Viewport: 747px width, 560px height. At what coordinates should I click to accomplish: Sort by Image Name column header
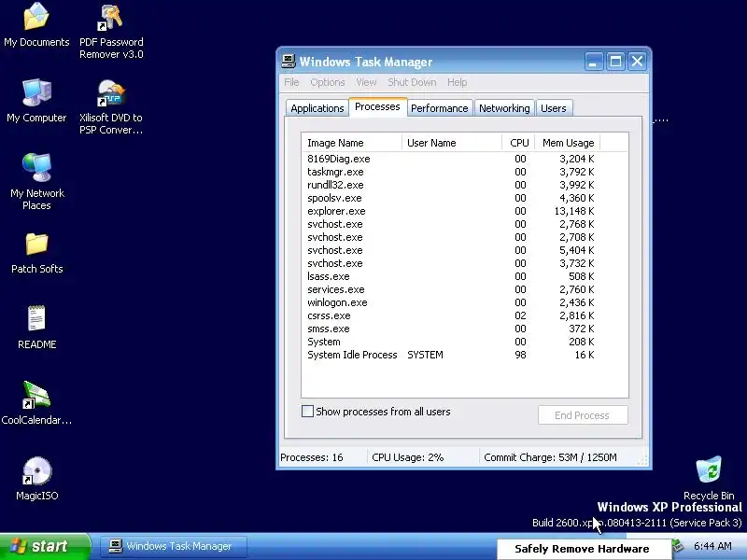(352, 143)
